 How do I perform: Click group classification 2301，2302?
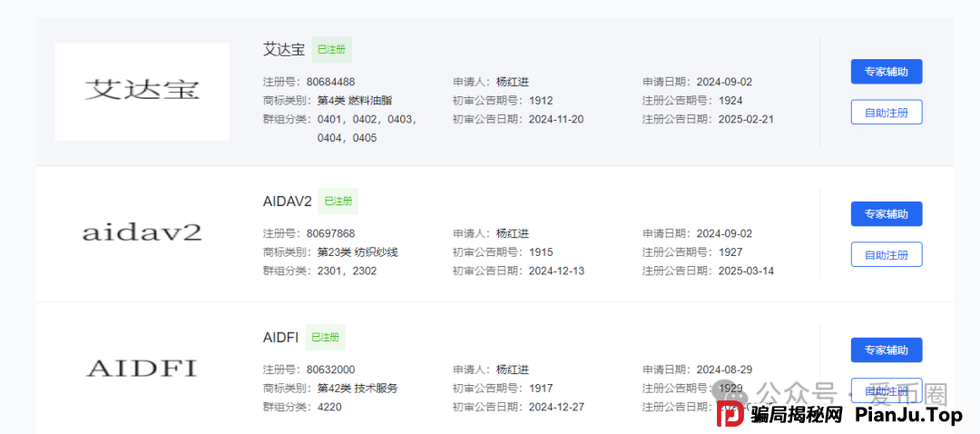tap(347, 271)
